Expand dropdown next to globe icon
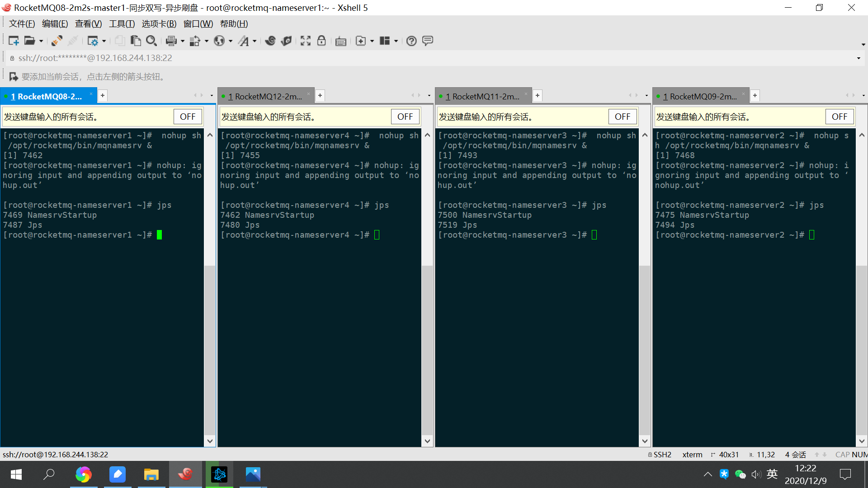 pyautogui.click(x=231, y=41)
